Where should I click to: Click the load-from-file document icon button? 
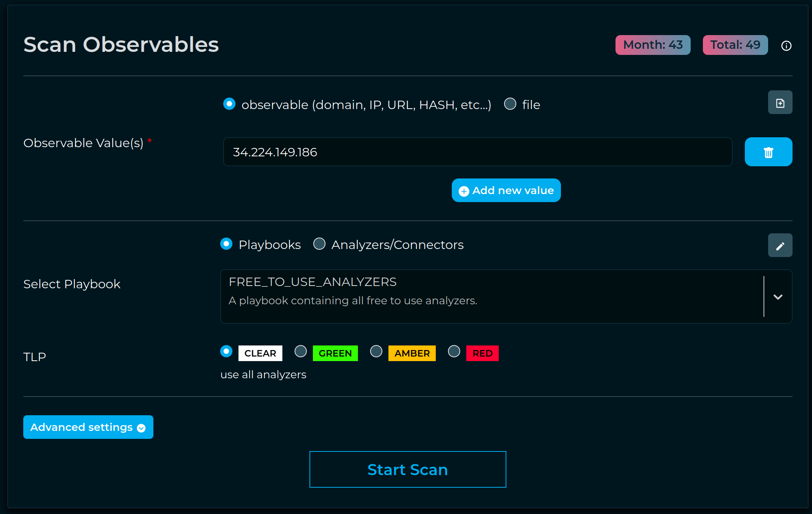780,103
